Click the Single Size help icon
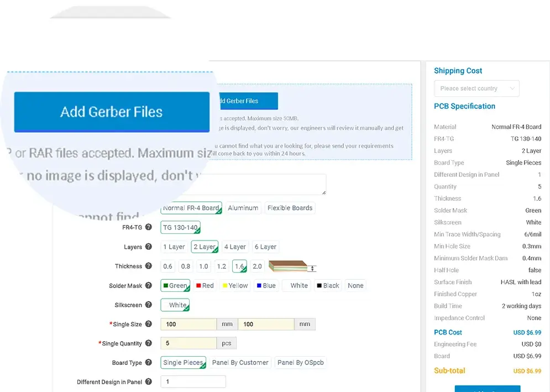 [149, 324]
